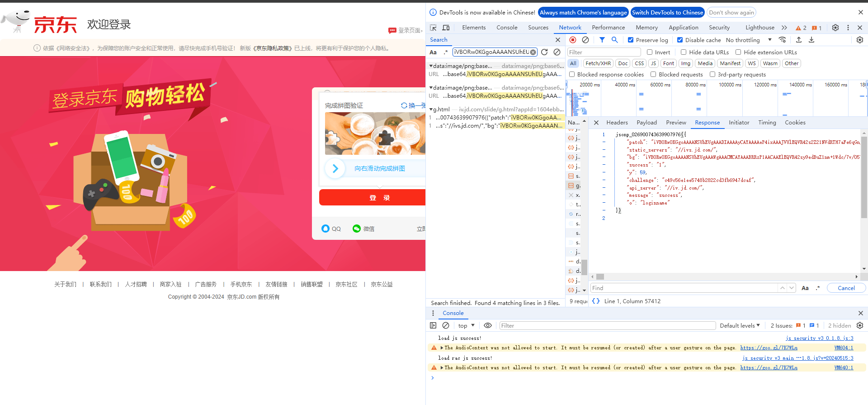This screenshot has height=405, width=868.
Task: Open Network panel settings gear
Action: [x=860, y=40]
